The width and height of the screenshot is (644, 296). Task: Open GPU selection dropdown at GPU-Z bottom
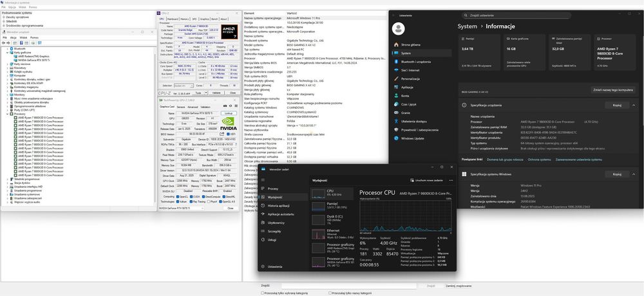coord(182,208)
